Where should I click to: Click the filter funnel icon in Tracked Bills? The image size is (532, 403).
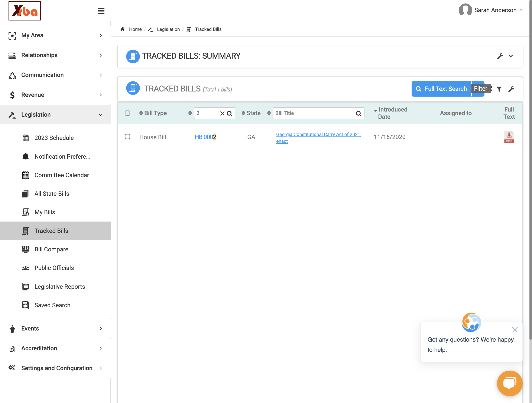(499, 89)
